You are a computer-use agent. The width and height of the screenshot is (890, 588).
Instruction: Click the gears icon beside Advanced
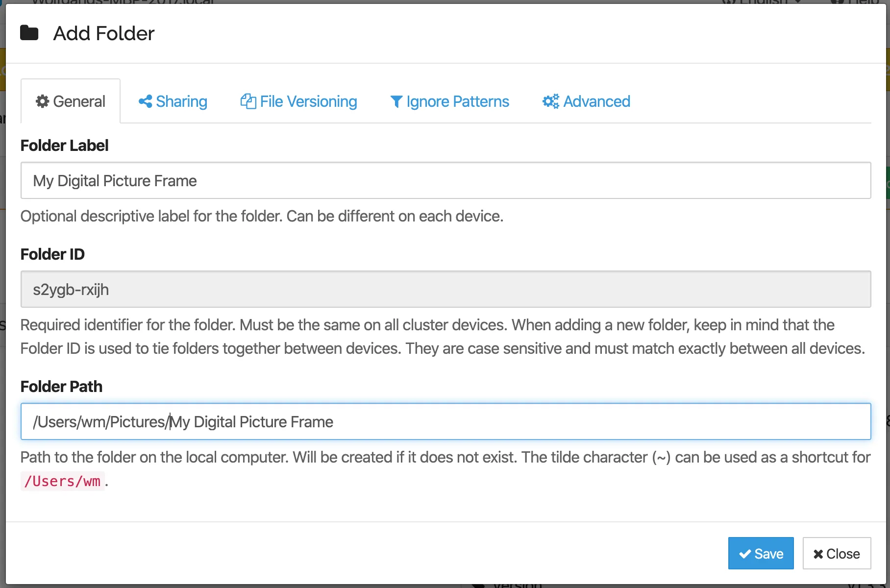coord(550,101)
